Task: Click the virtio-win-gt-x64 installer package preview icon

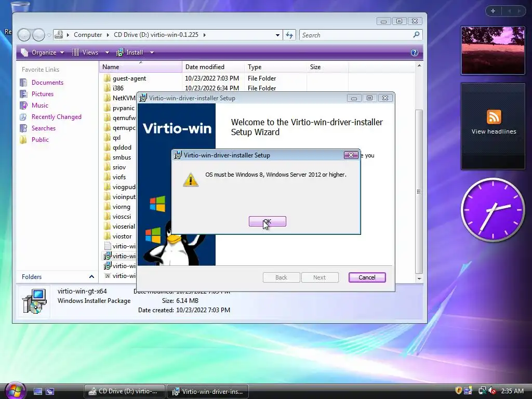Action: click(x=34, y=301)
